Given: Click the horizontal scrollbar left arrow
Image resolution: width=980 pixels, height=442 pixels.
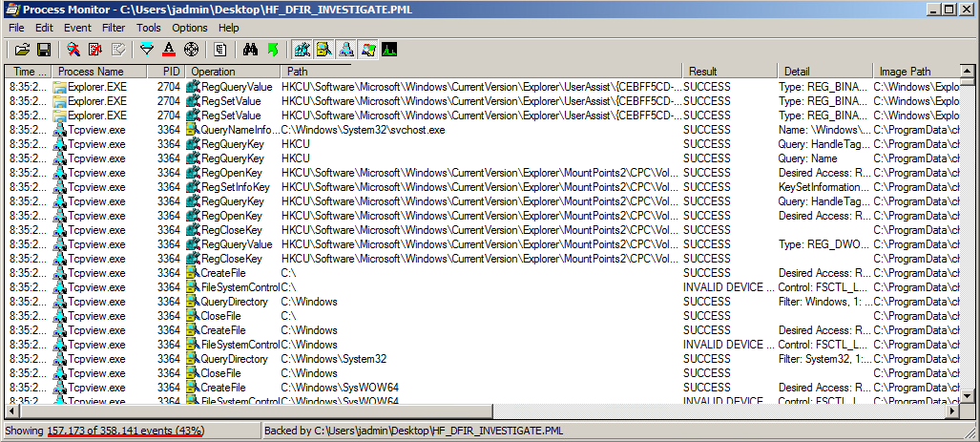Looking at the screenshot, I should click(x=12, y=410).
